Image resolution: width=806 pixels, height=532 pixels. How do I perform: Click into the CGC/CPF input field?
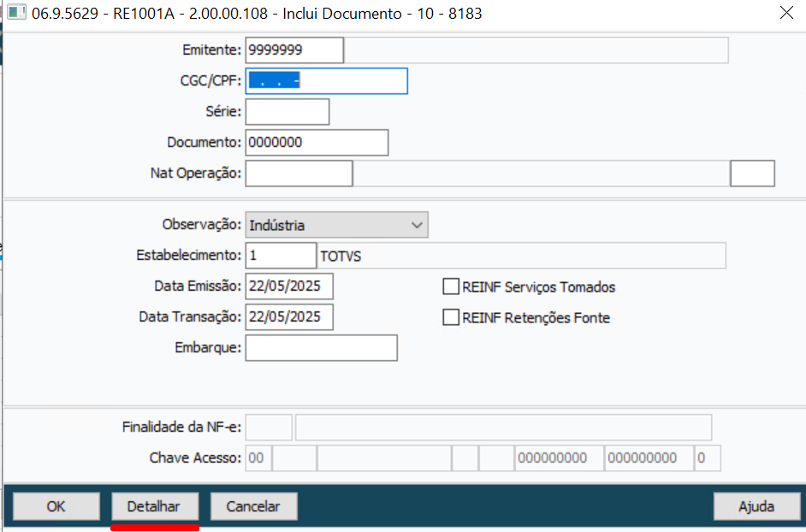pos(326,81)
